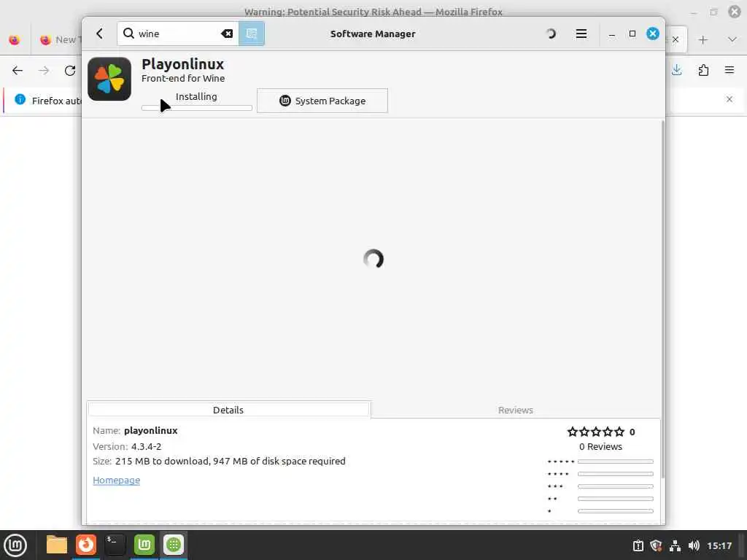Click version value 4.3.4-2

coord(146,447)
